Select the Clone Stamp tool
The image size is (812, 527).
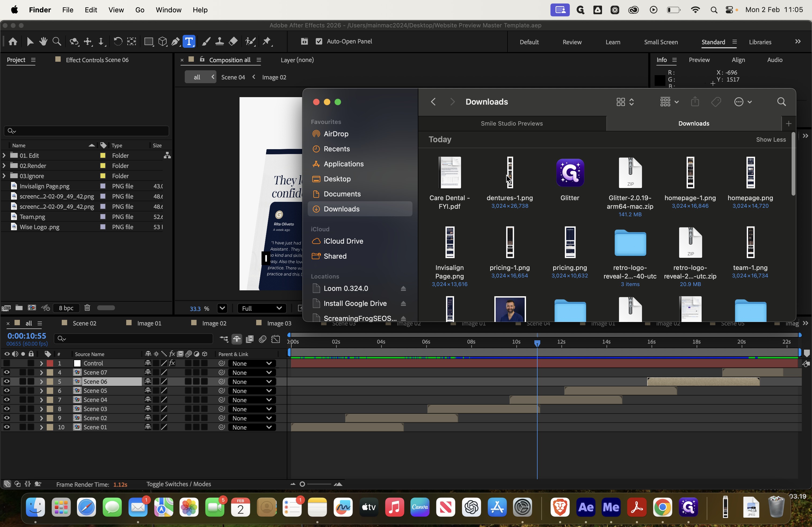click(x=219, y=42)
